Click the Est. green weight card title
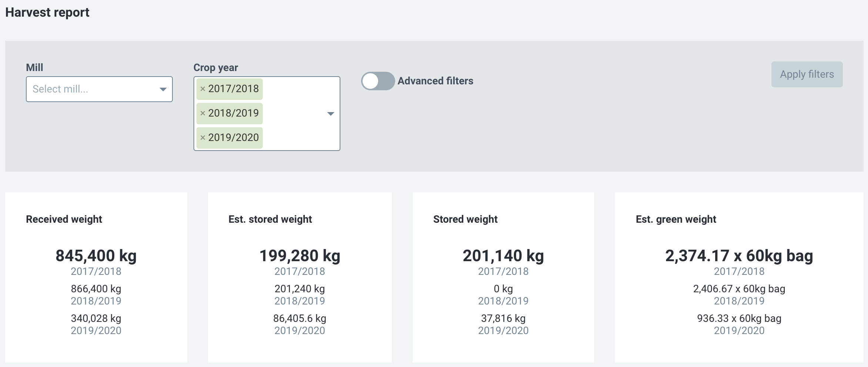Viewport: 868px width, 367px height. click(676, 219)
